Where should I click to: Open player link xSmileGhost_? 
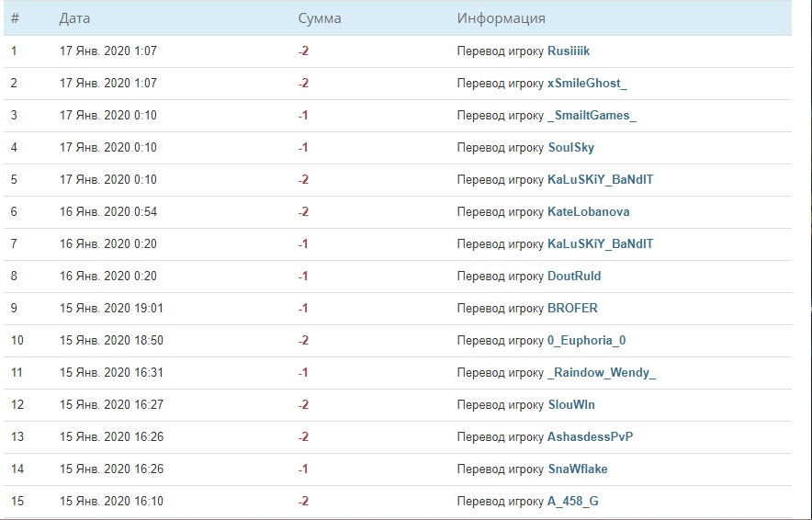coord(587,84)
